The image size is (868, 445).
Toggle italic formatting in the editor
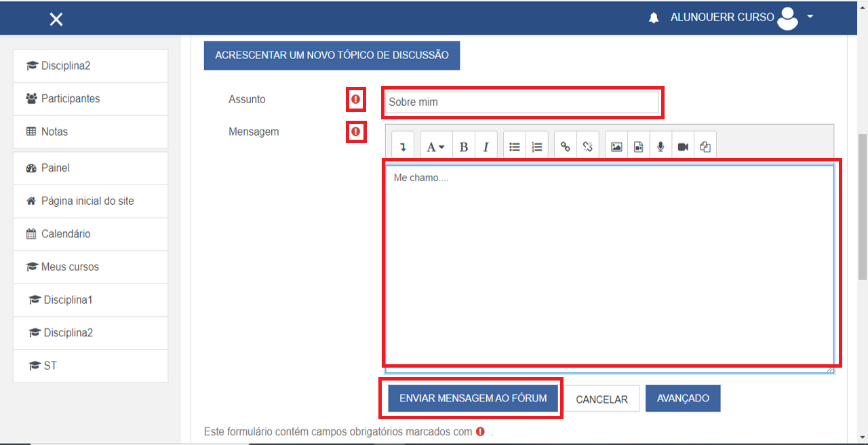tap(486, 147)
